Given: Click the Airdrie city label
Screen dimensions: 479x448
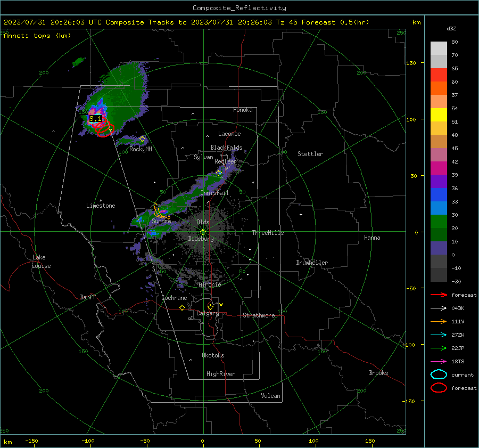Looking at the screenshot, I should tap(210, 284).
